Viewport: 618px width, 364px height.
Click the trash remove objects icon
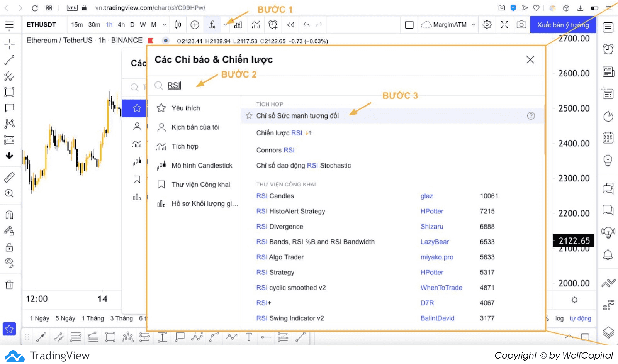9,285
